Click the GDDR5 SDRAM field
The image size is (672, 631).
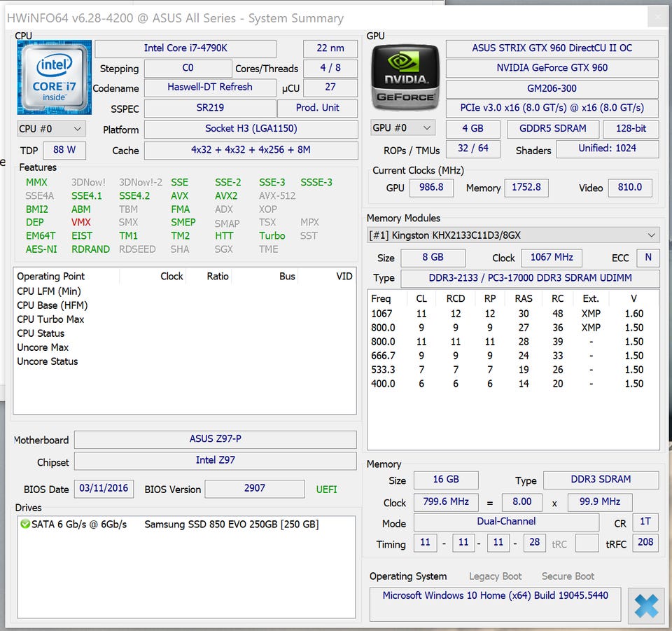[553, 129]
